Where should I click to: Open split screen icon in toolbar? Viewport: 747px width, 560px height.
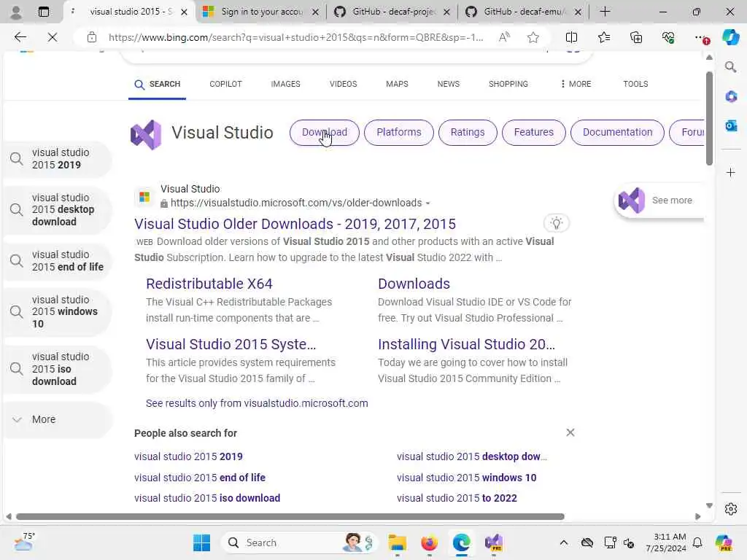tap(571, 37)
